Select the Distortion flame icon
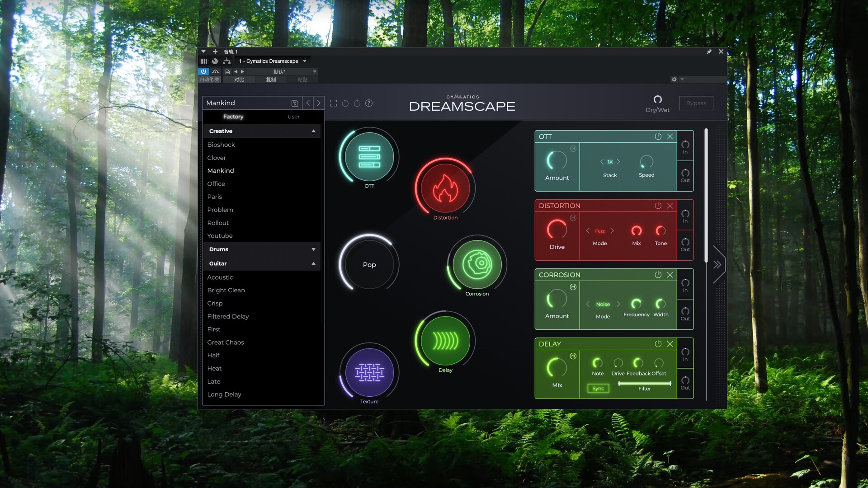Screen dimensions: 868x488 445,188
